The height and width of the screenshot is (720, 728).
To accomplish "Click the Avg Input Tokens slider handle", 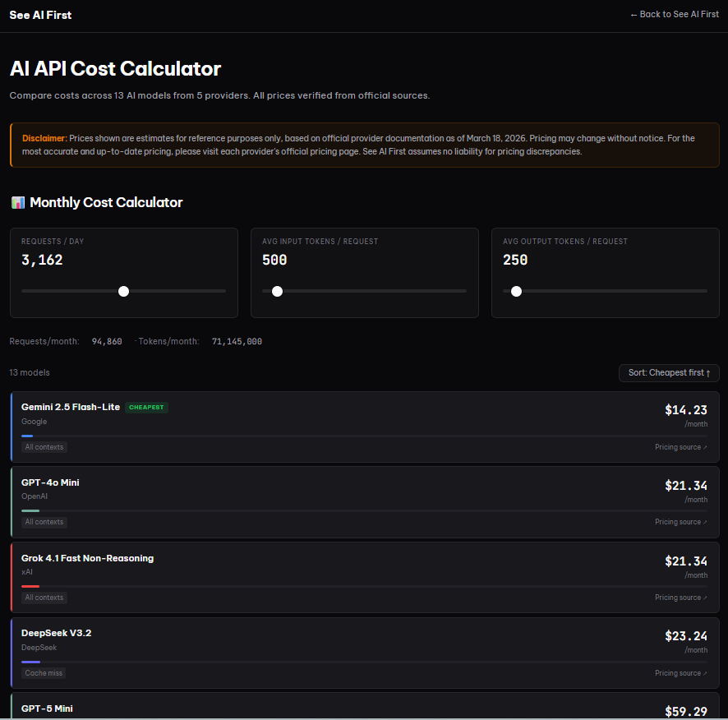I will click(x=277, y=291).
